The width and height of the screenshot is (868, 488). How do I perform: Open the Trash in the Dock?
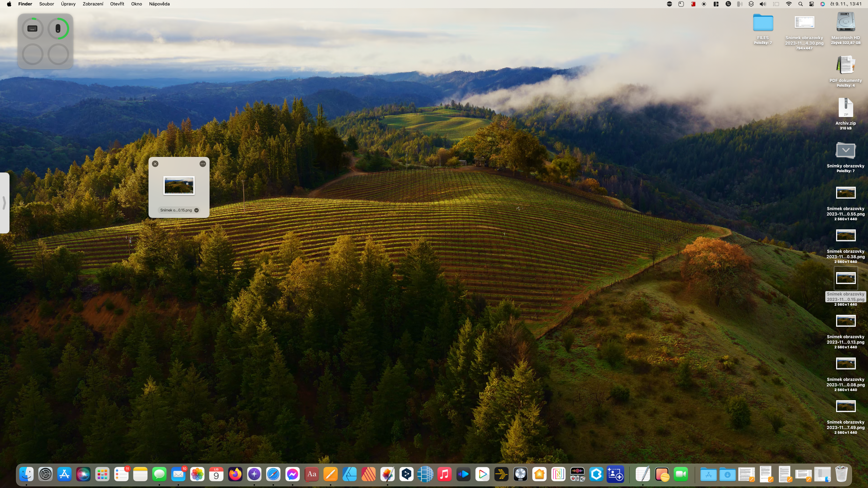click(841, 474)
